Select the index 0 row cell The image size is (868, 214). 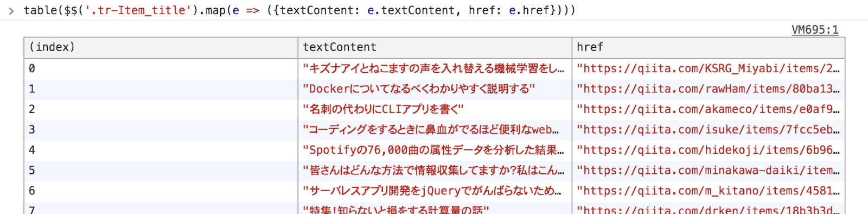(x=161, y=69)
